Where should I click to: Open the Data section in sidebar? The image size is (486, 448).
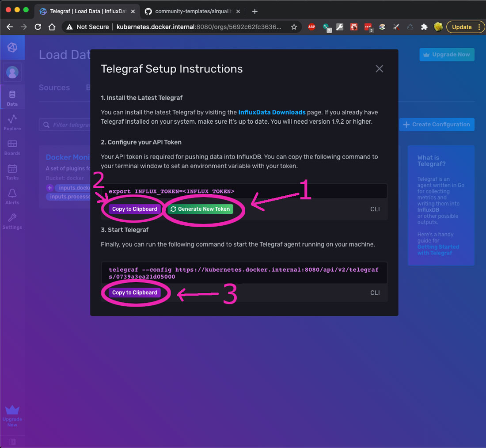12,98
